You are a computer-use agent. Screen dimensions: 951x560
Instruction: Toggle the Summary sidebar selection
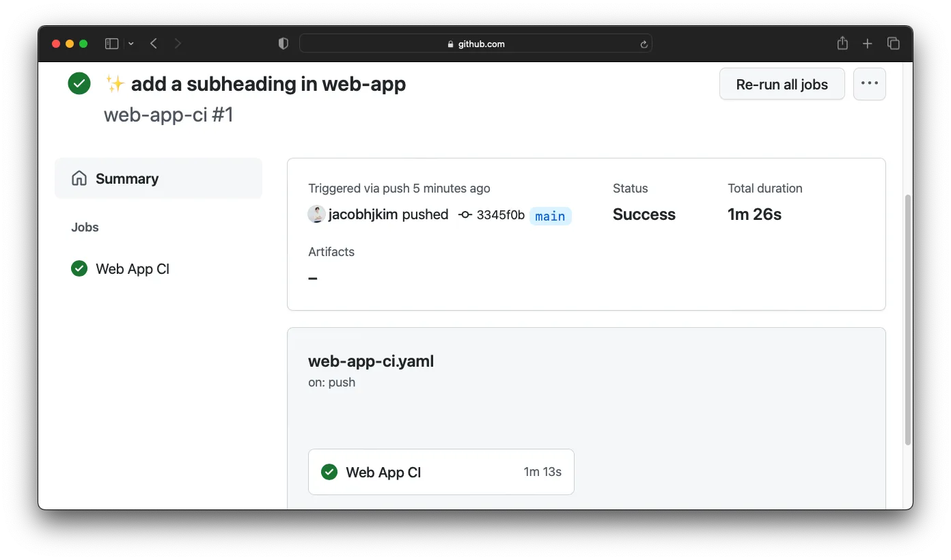tap(127, 178)
